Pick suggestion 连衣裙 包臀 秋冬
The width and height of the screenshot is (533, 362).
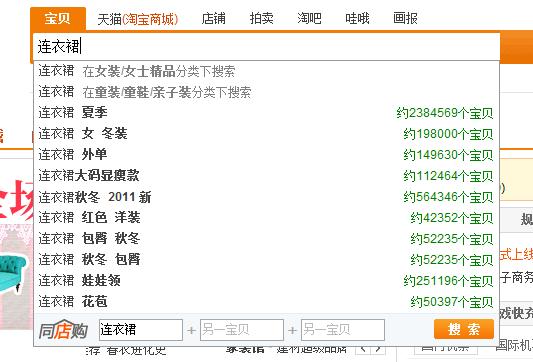pyautogui.click(x=266, y=239)
